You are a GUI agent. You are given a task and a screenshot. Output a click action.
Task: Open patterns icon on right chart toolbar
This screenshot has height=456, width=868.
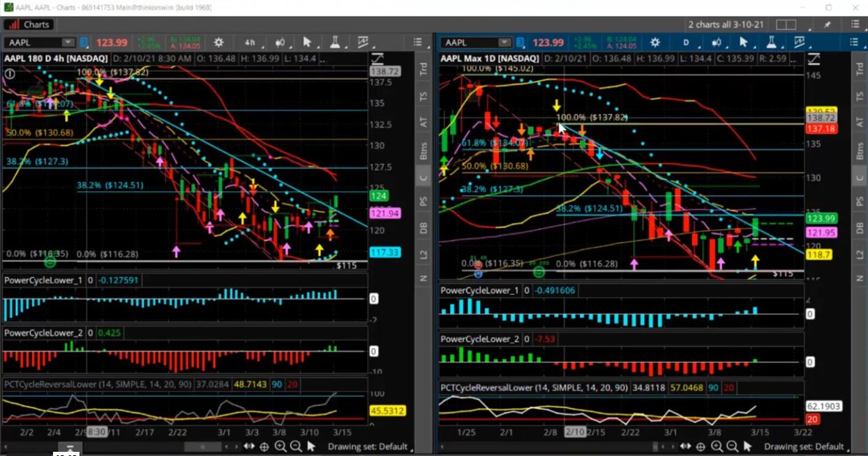pos(800,43)
